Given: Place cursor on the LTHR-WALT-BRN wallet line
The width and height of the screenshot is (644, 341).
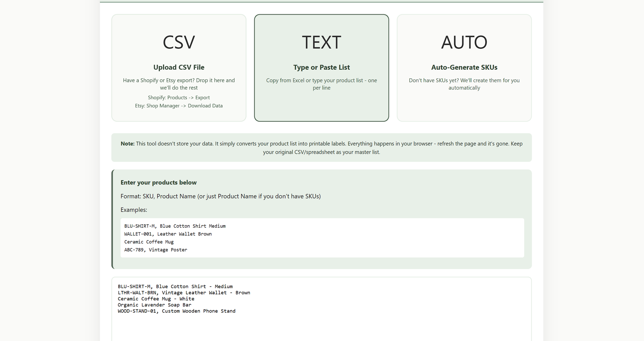Looking at the screenshot, I should pos(183,293).
